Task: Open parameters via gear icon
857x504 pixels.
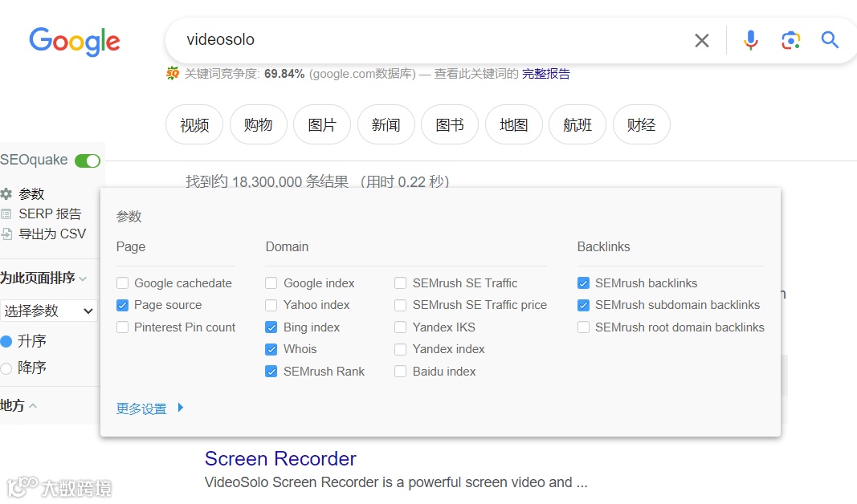Action: coord(6,194)
